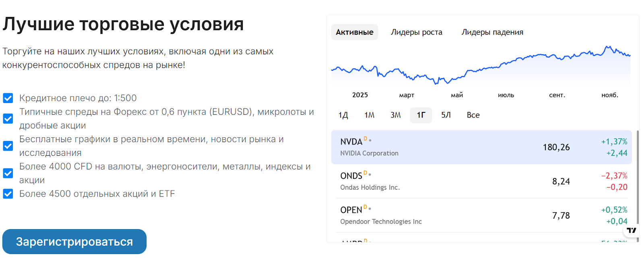Toggle the 'Бесплатные графики' checkbox
This screenshot has height=271, width=644.
point(8,146)
